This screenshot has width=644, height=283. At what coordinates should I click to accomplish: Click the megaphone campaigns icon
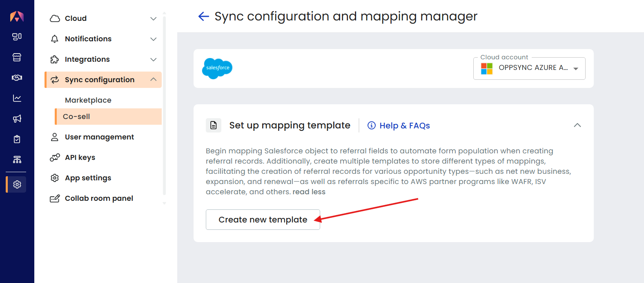click(x=17, y=119)
